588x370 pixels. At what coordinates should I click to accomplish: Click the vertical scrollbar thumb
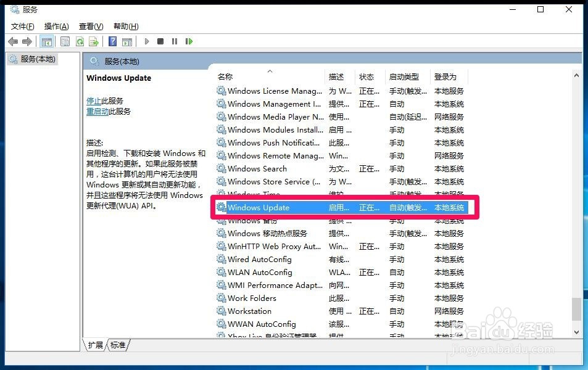(x=576, y=310)
